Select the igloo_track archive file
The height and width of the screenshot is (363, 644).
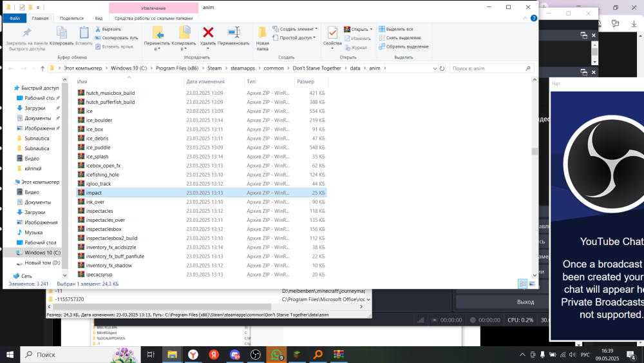201,184
